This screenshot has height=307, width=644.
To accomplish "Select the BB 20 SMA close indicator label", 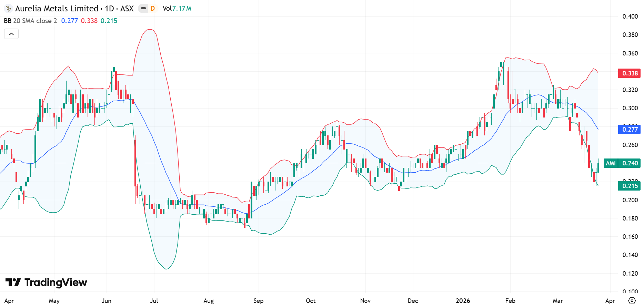I will 30,21.
